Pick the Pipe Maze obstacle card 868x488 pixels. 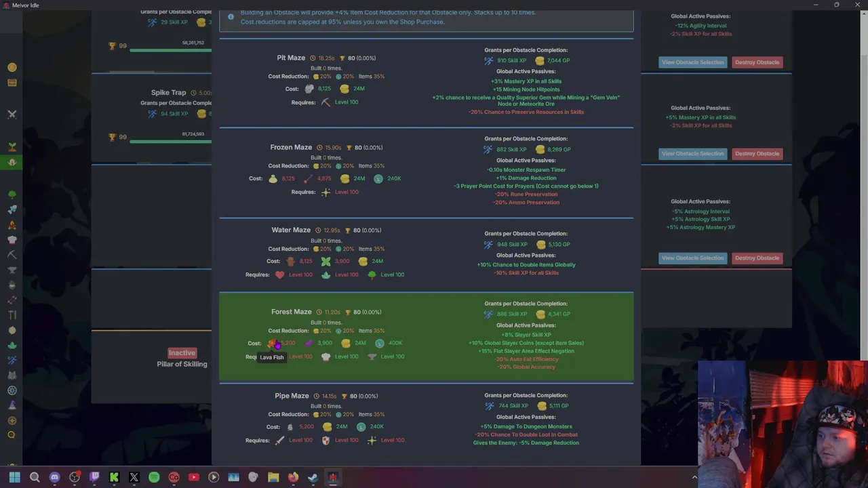tap(426, 424)
